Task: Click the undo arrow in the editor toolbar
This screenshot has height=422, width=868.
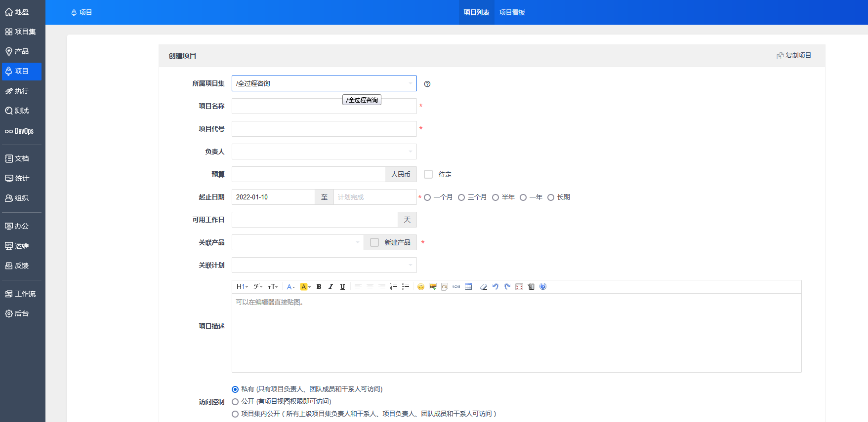Action: pyautogui.click(x=495, y=287)
